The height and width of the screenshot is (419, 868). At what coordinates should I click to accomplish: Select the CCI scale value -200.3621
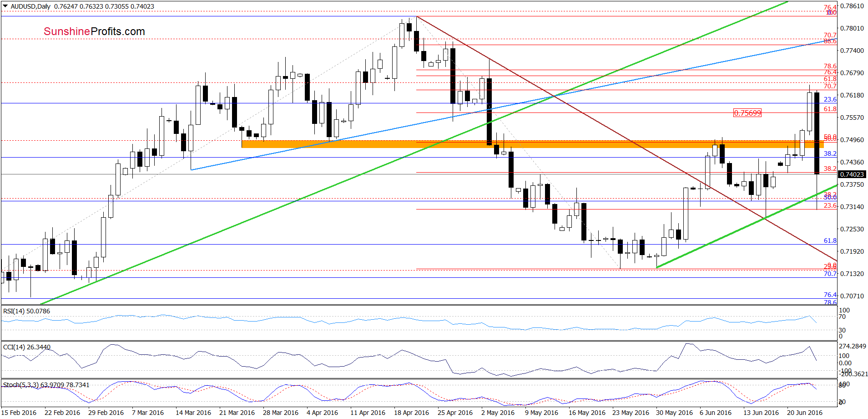(x=854, y=374)
